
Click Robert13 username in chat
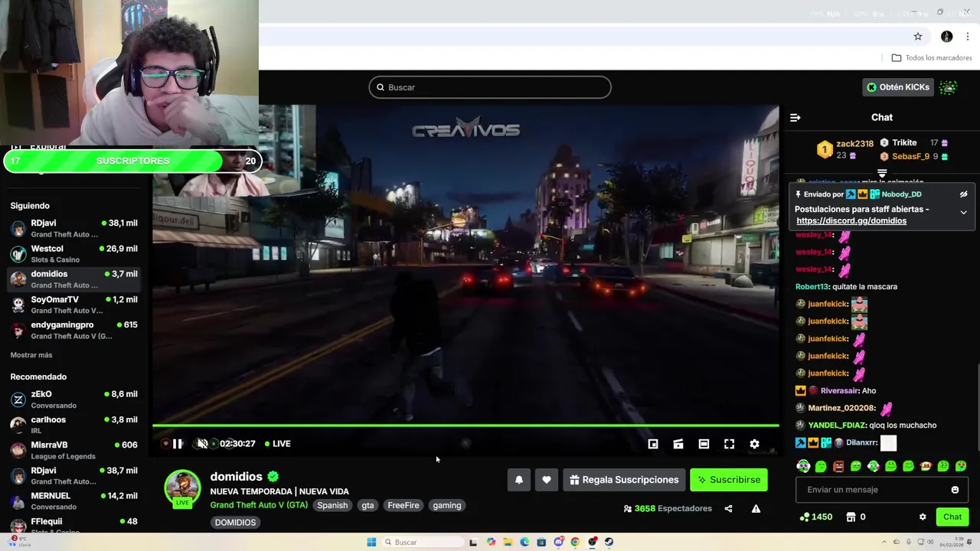[812, 287]
